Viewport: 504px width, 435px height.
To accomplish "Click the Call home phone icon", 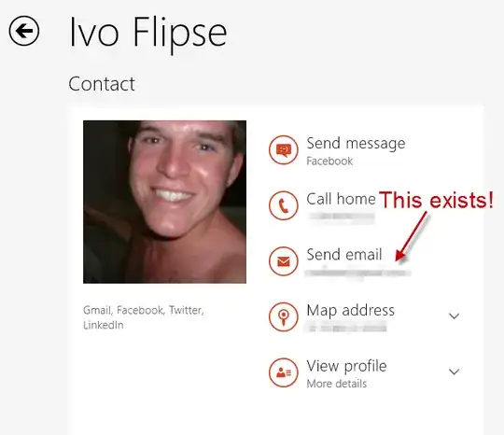I will (x=283, y=205).
